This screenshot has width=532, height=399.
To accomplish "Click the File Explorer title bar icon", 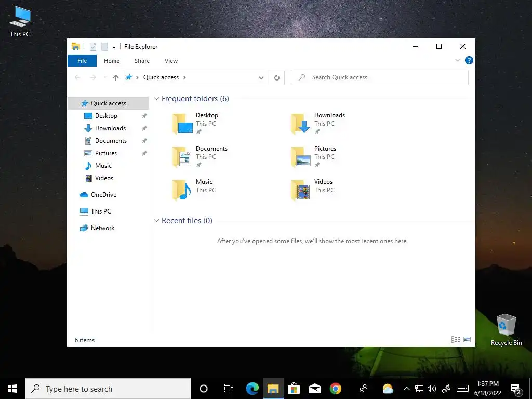I will click(76, 46).
